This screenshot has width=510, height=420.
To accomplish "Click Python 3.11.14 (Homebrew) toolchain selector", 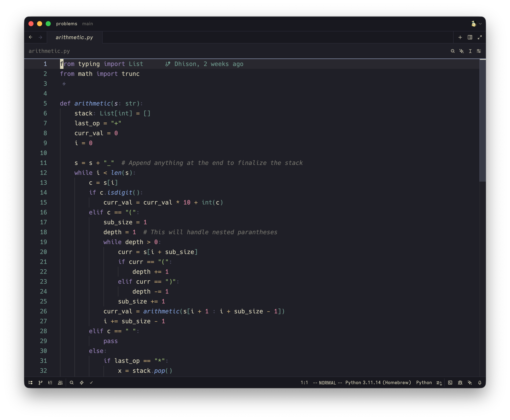I will [x=378, y=383].
